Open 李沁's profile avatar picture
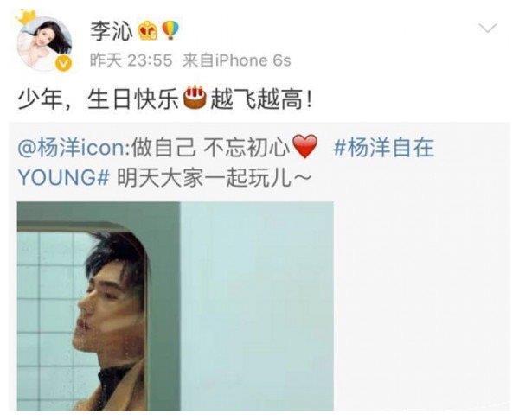 [45, 43]
